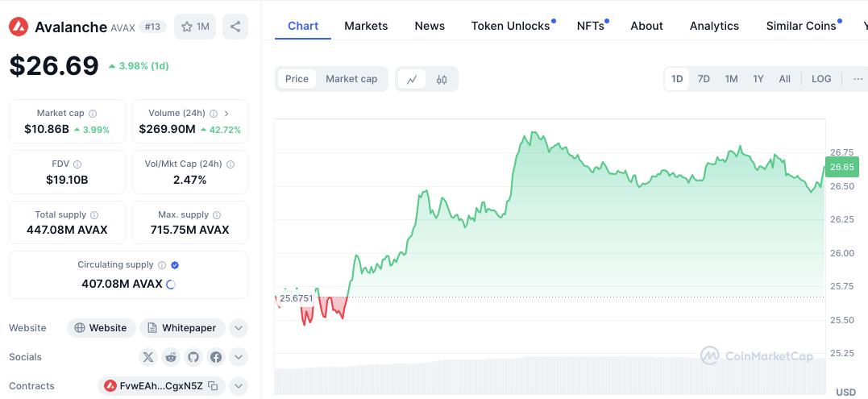Set chart range to 7D

pyautogui.click(x=704, y=79)
